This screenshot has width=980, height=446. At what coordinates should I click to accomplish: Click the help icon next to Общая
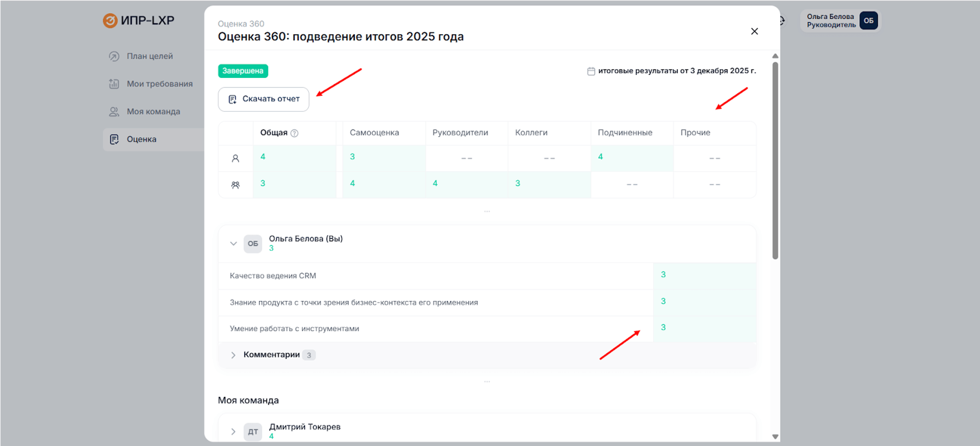pos(294,133)
